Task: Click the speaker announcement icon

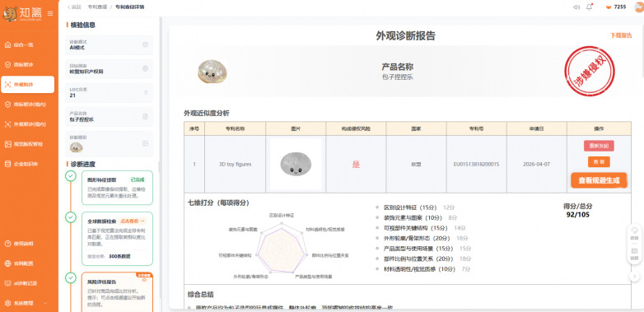Action: [576, 7]
